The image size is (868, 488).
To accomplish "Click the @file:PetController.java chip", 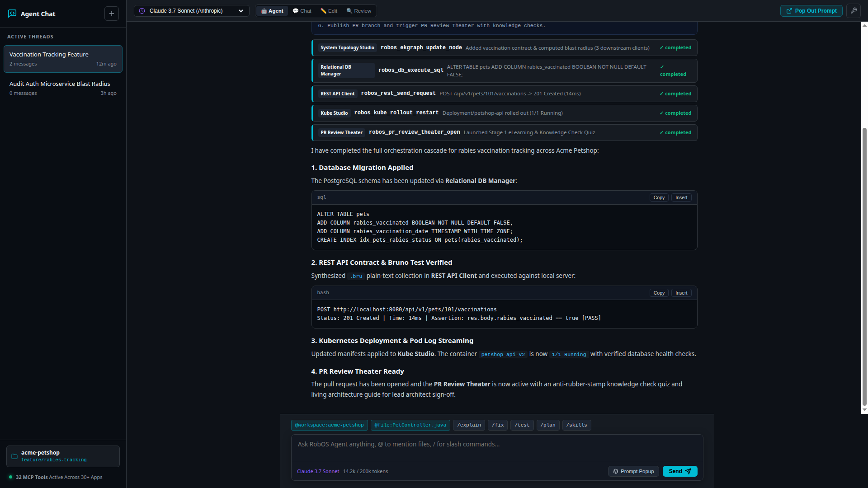I will click(x=410, y=425).
